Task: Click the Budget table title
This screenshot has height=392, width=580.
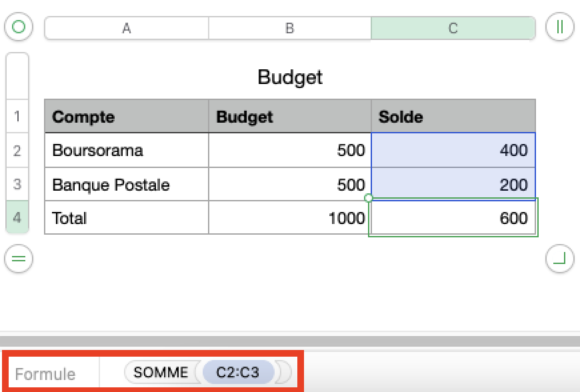Action: click(290, 77)
